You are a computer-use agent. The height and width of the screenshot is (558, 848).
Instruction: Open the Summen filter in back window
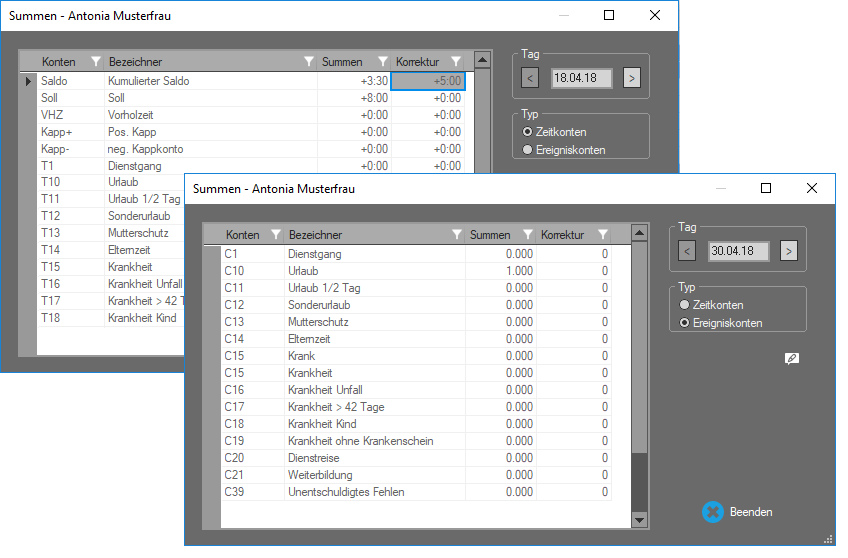click(x=382, y=62)
